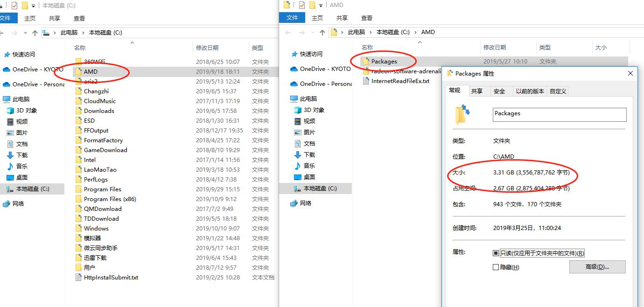644x307 pixels.
Task: Open the 以前的版本 tab in the dialog
Action: 530,91
